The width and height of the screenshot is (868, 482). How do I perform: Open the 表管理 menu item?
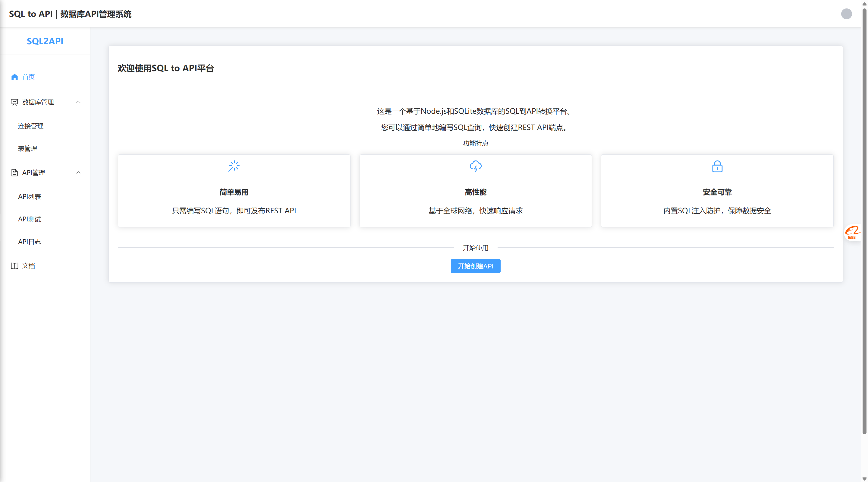pyautogui.click(x=28, y=149)
